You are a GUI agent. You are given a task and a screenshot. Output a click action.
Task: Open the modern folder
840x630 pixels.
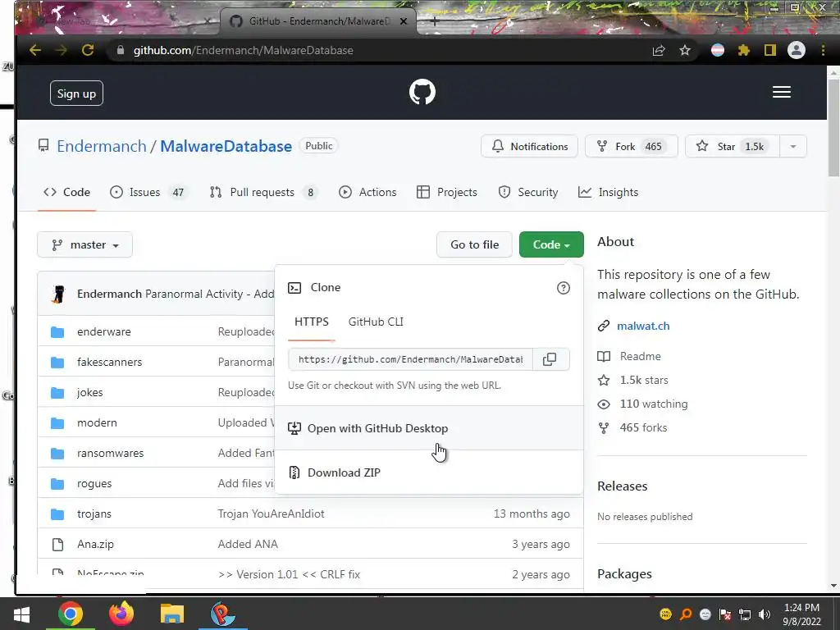(x=97, y=422)
